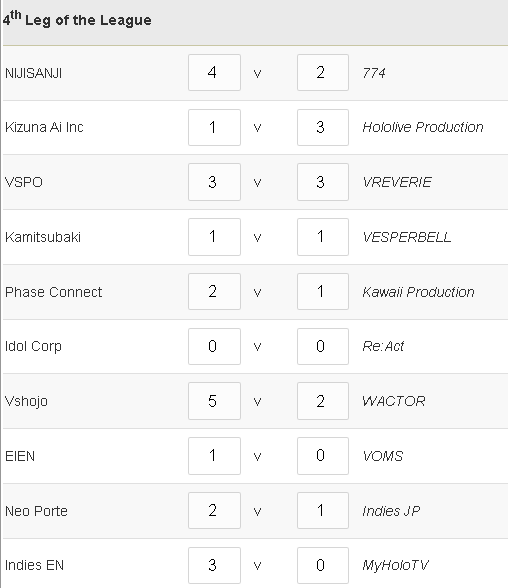This screenshot has width=508, height=588.
Task: Focus the VESPERBELL score box
Action: coord(323,237)
